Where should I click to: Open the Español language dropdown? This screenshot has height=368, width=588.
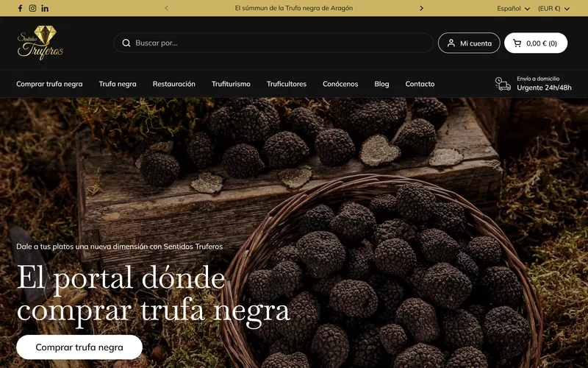(513, 8)
